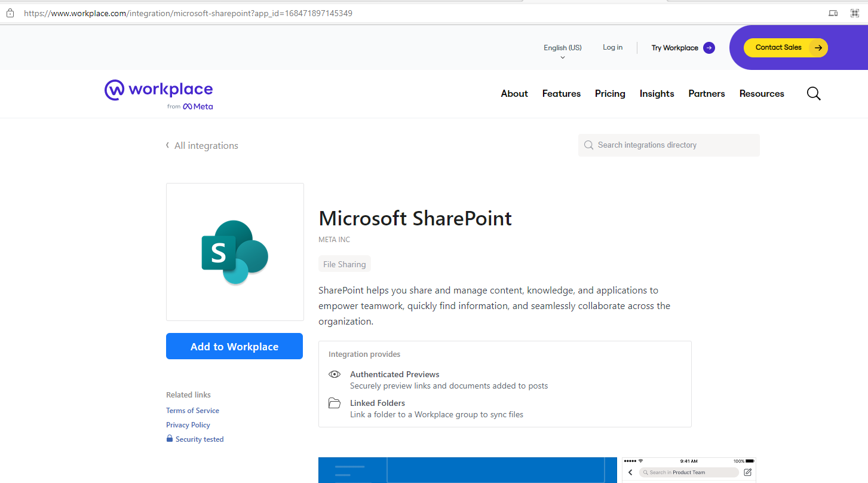Open the browser's QR code icon
The image size is (868, 483).
(x=855, y=13)
